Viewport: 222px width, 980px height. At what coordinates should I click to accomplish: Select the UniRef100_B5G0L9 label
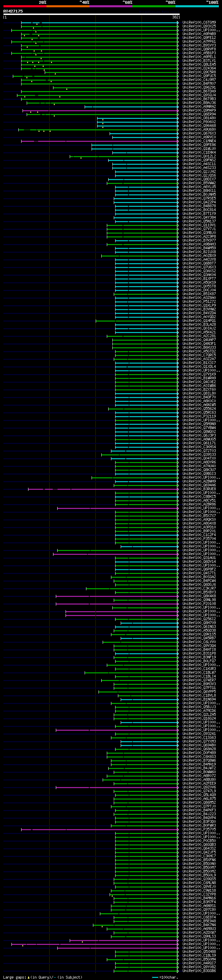[x=199, y=875]
